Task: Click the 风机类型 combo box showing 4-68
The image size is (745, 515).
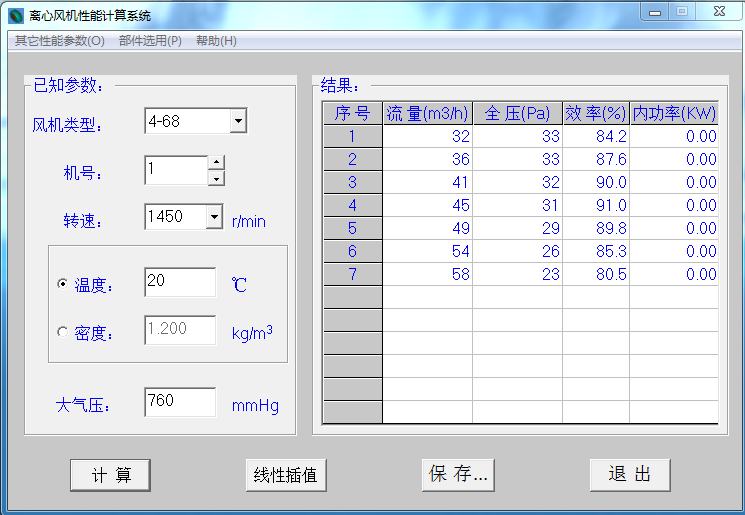Action: [196, 121]
